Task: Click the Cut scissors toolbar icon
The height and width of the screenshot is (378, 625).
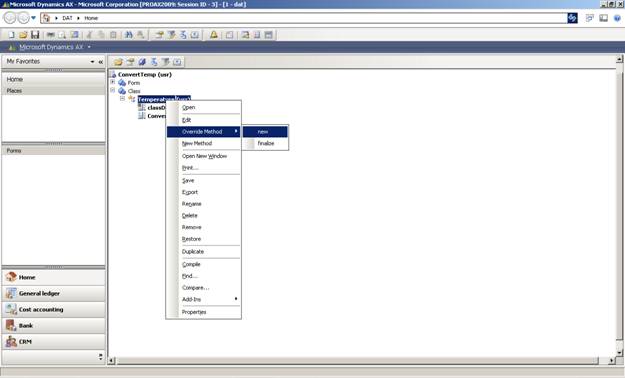Action: click(x=89, y=35)
